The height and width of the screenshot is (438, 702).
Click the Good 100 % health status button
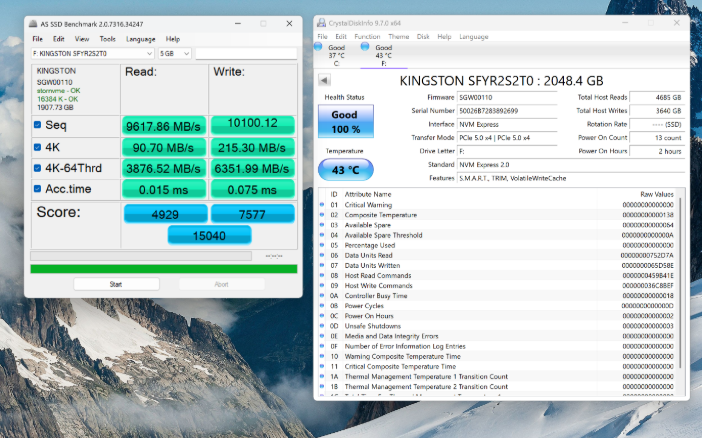pos(344,122)
